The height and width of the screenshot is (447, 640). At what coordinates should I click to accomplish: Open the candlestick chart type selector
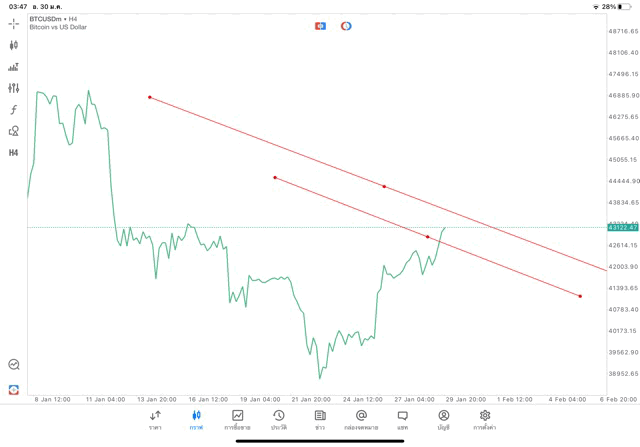[14, 45]
